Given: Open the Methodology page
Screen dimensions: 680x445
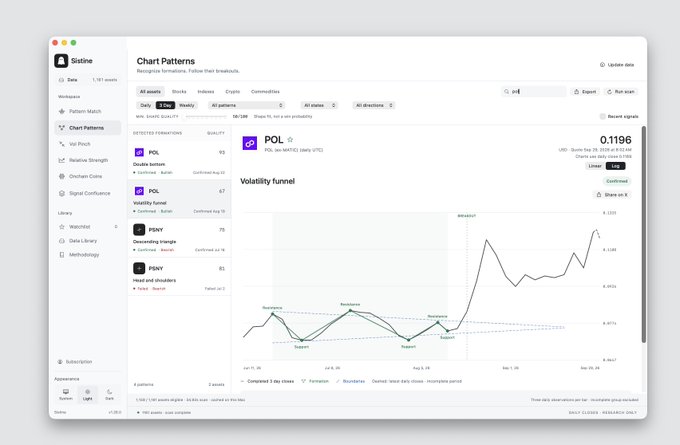Looking at the screenshot, I should (88, 255).
